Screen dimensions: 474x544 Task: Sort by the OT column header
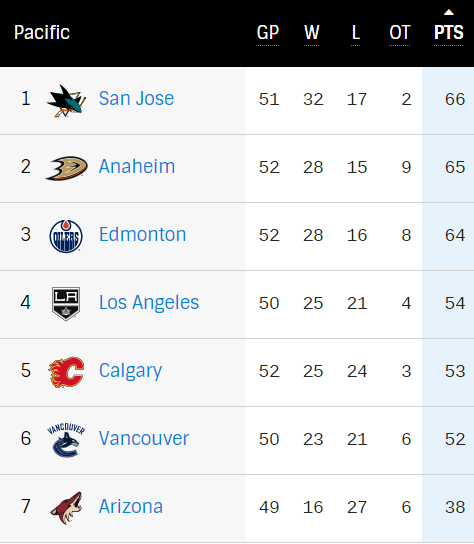coord(400,33)
